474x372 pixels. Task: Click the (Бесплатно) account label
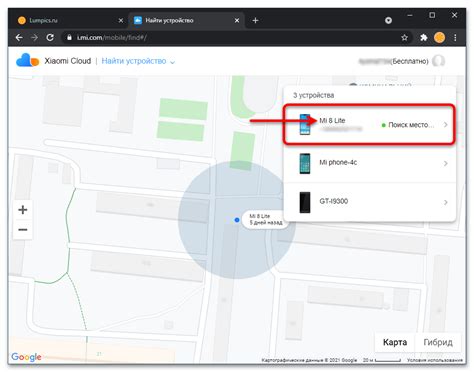(410, 61)
